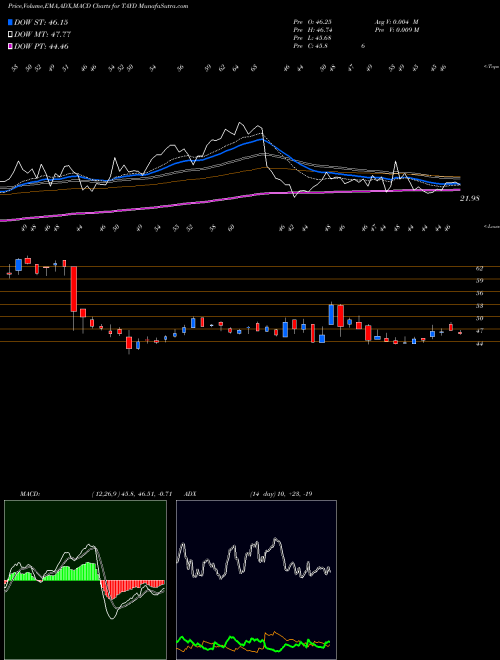This screenshot has width=500, height=660.
Task: Click the 50 price axis label
Action: [479, 318]
